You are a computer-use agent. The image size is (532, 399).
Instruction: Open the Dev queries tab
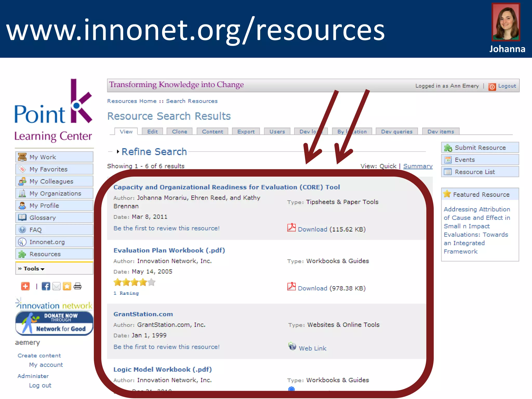point(397,132)
